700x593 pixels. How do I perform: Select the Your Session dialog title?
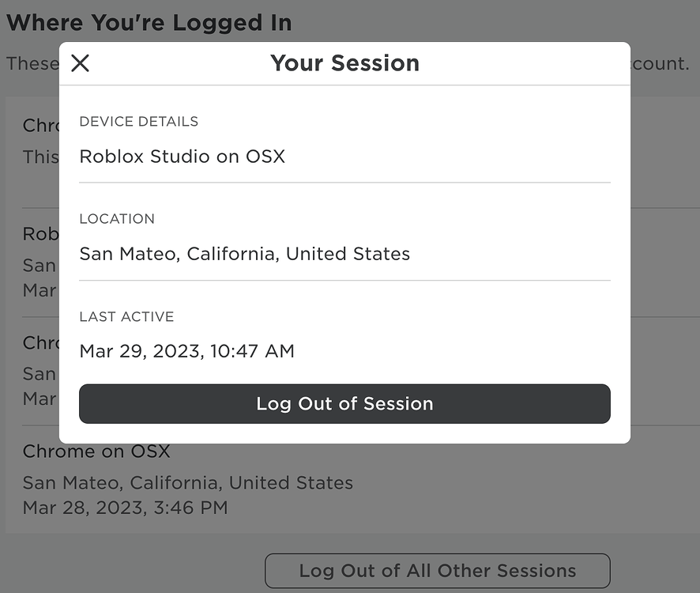click(344, 62)
